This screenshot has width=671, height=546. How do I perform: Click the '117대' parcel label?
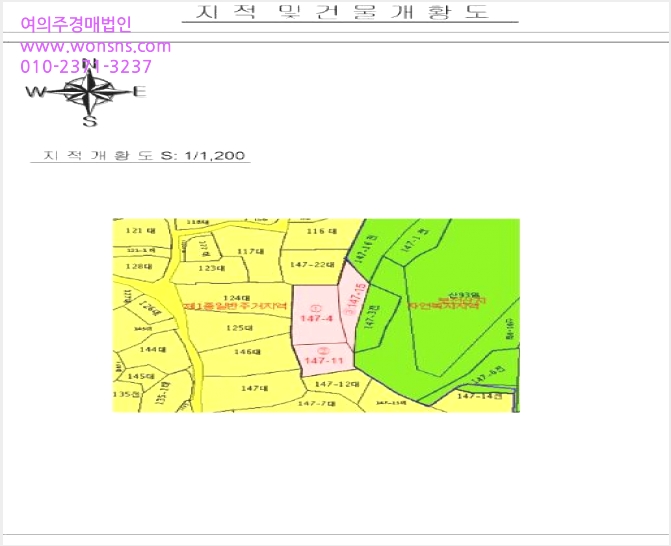251,251
